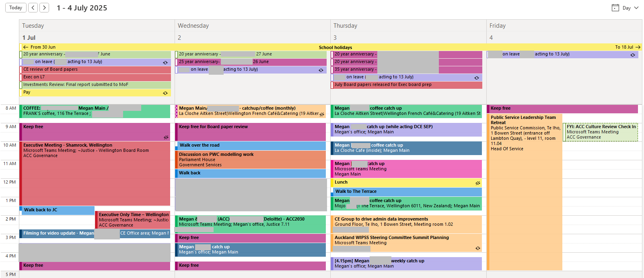Click the recurrence icon on the Pay event
Viewport: 644px width, 278px height.
pos(165,93)
